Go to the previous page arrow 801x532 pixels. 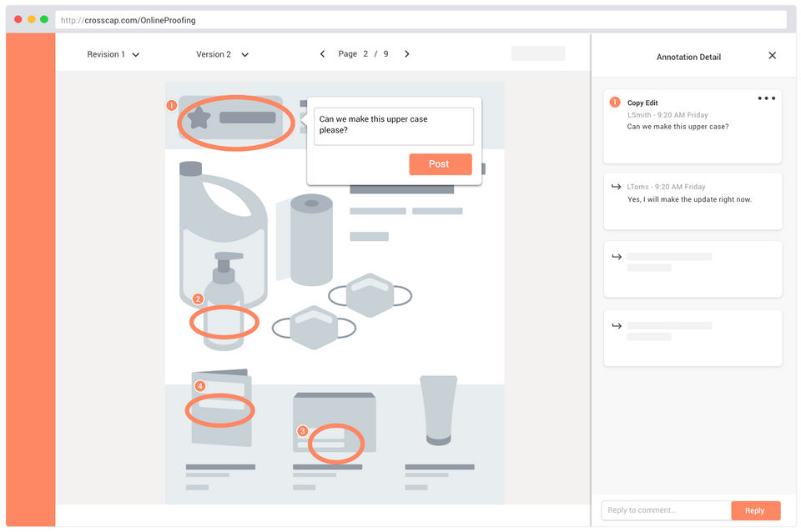322,54
